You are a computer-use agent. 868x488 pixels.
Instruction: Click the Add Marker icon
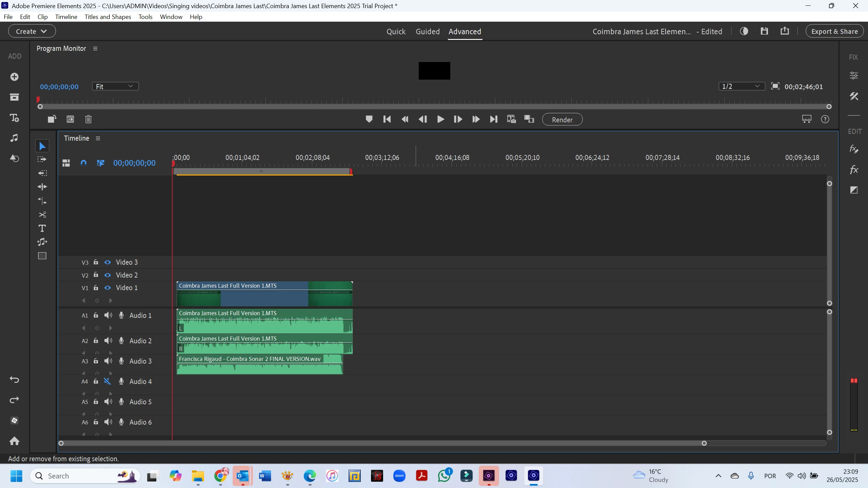369,119
